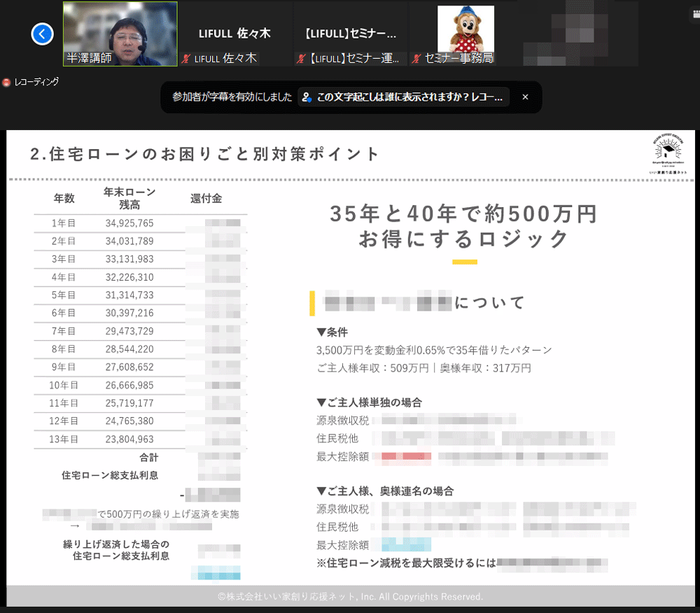Click the red recording indicator icon
700x613 pixels.
(x=6, y=83)
